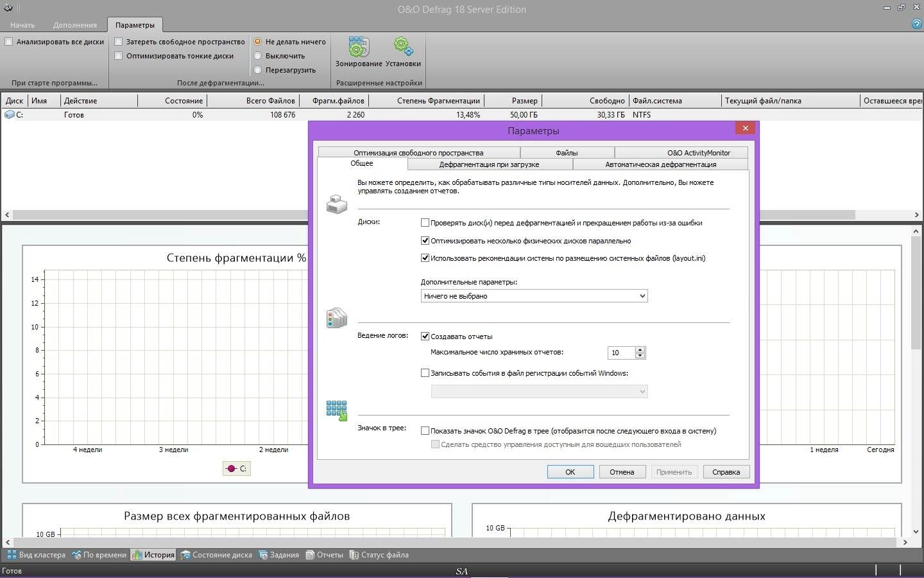Viewport: 924px width, 578px height.
Task: Open По времени time view
Action: coord(99,555)
